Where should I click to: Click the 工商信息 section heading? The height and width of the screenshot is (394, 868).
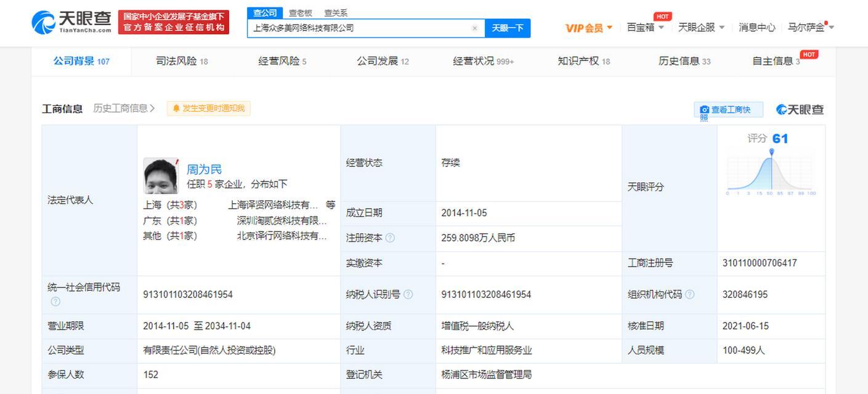[x=62, y=109]
